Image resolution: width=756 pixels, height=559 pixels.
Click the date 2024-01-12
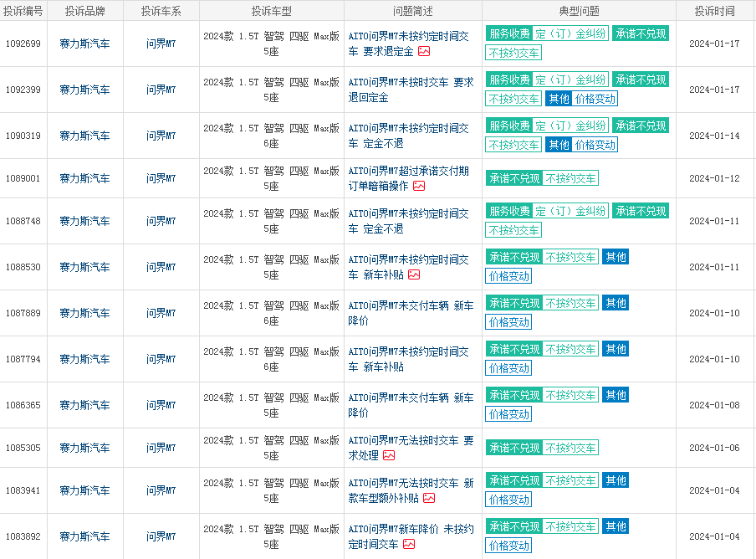click(714, 178)
